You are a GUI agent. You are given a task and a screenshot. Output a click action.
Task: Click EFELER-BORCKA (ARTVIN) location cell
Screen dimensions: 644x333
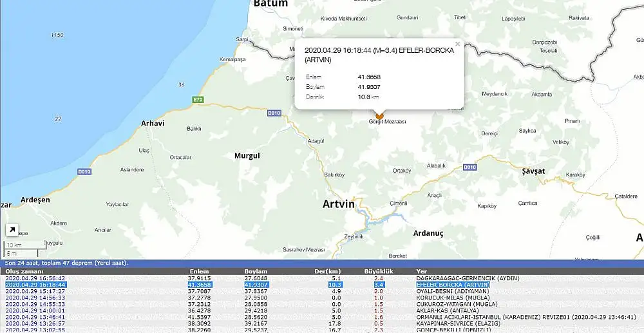click(x=453, y=285)
